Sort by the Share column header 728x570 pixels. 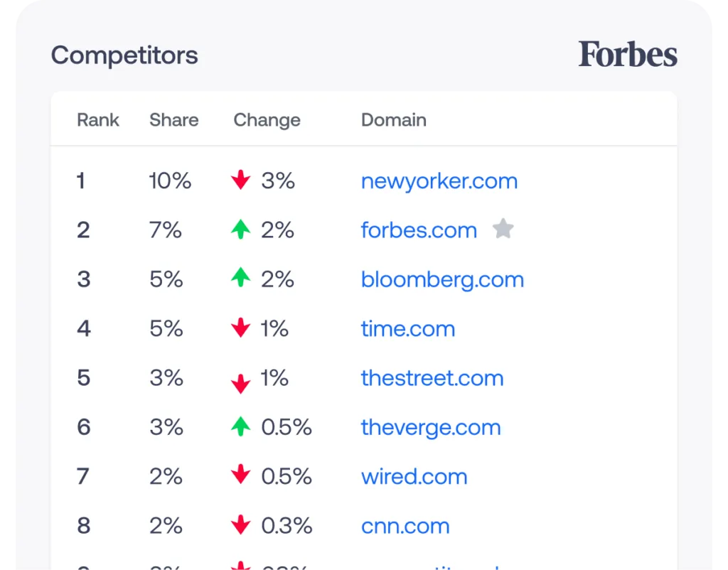pos(173,120)
